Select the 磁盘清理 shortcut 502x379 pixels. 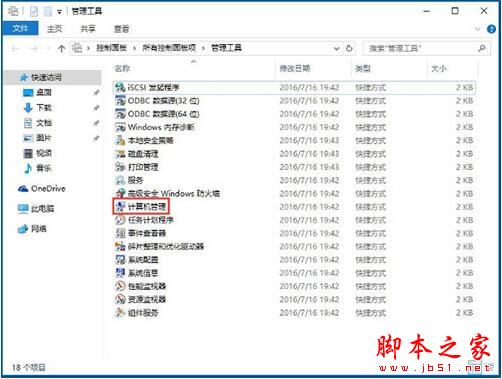(x=294, y=154)
